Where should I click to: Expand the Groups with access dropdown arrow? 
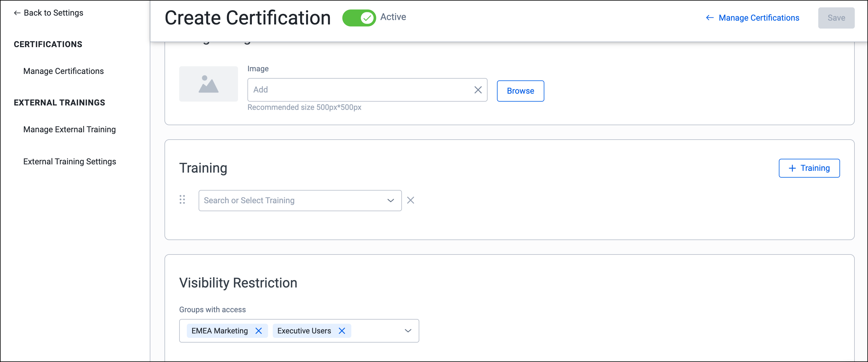click(408, 330)
